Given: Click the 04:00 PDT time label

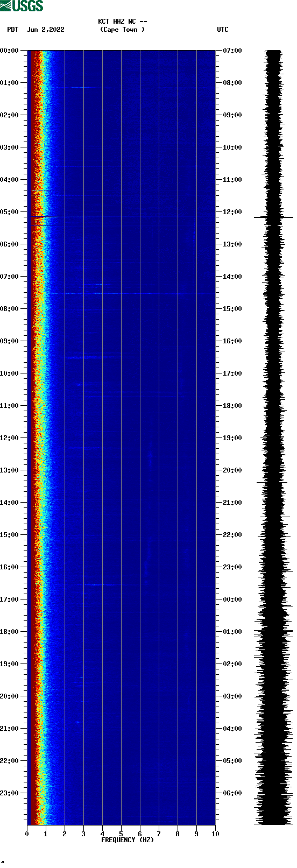Looking at the screenshot, I should tap(9, 180).
